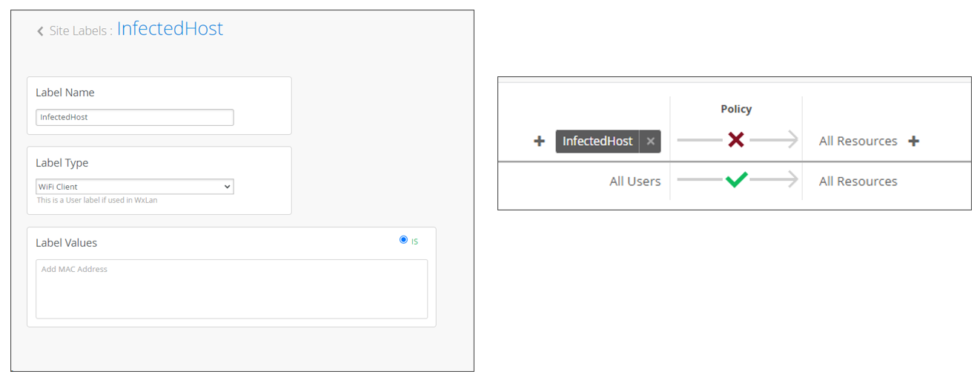Click the Policy column header
Screen dimensions: 980x383
tap(736, 109)
